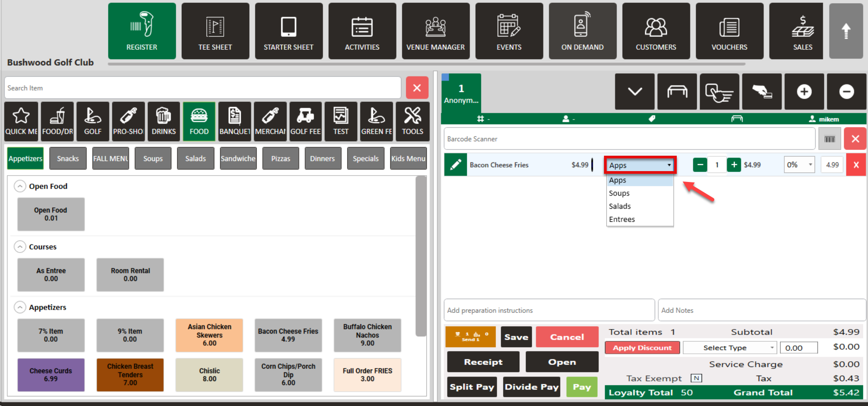Click the orange Send 1 button

(471, 337)
